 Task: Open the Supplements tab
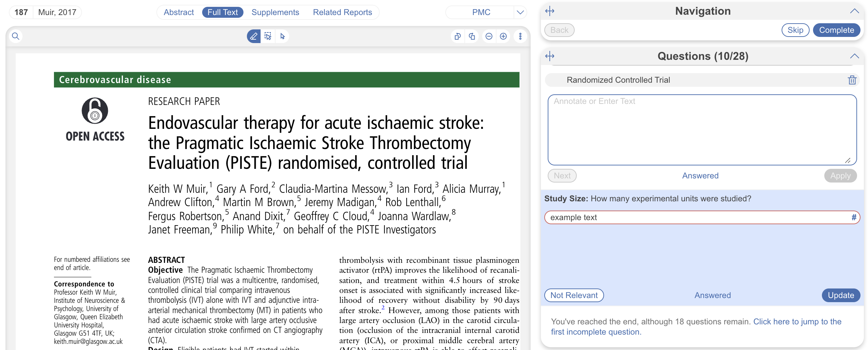point(275,12)
